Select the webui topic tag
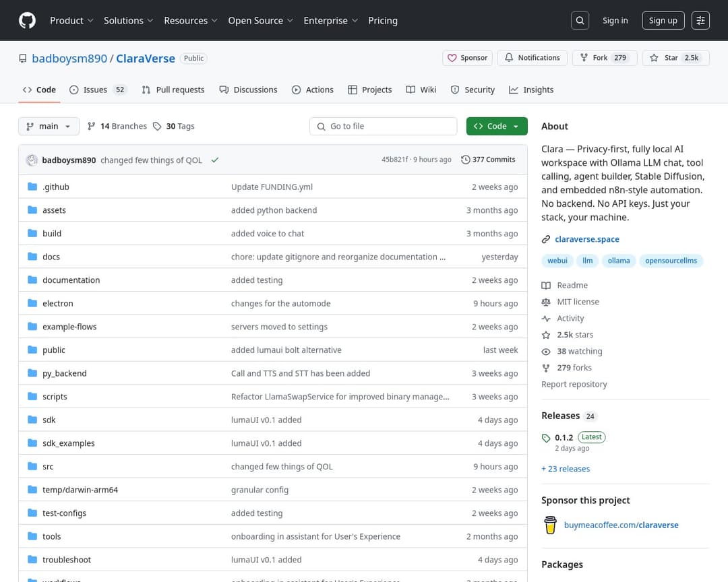 click(x=557, y=261)
